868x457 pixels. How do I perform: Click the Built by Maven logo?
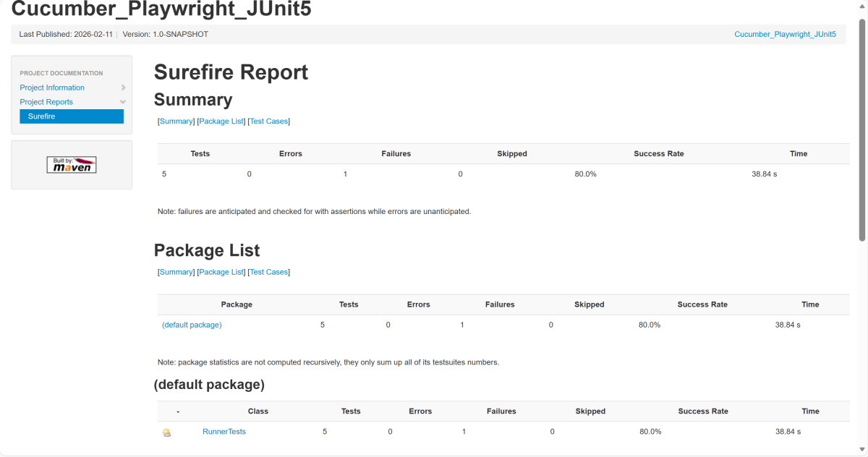coord(72,165)
